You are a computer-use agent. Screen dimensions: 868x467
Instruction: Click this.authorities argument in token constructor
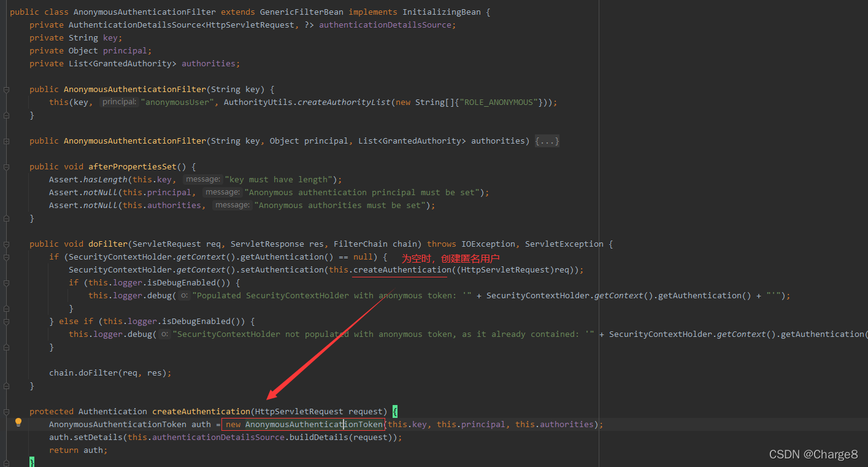pyautogui.click(x=555, y=425)
